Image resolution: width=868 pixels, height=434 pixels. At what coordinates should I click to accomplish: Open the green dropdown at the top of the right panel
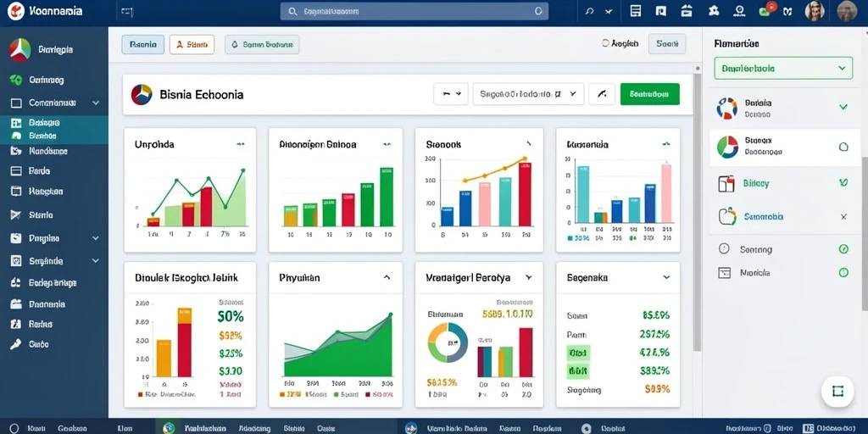click(783, 68)
